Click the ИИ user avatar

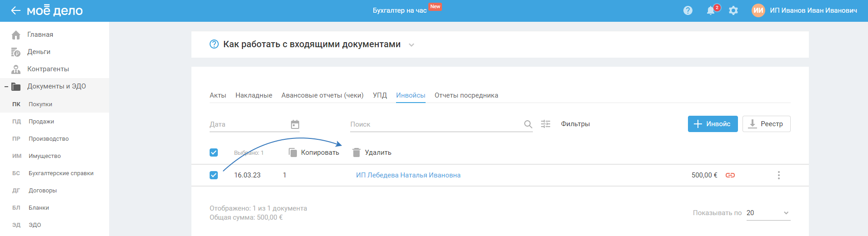pyautogui.click(x=758, y=10)
